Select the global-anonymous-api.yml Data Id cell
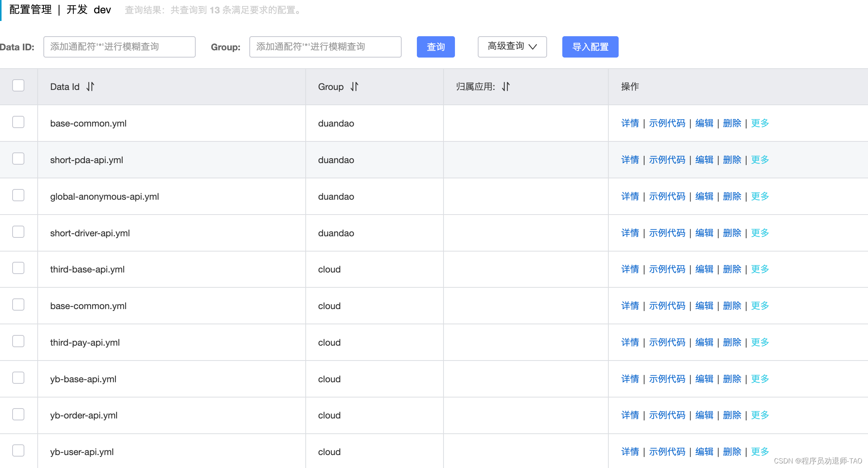868x468 pixels. (x=172, y=196)
